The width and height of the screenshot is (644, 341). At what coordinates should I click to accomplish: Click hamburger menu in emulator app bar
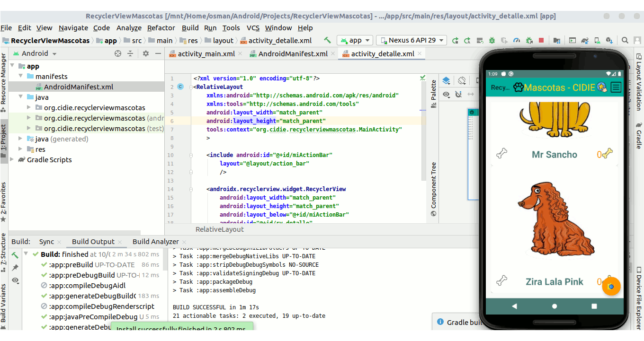click(x=616, y=87)
